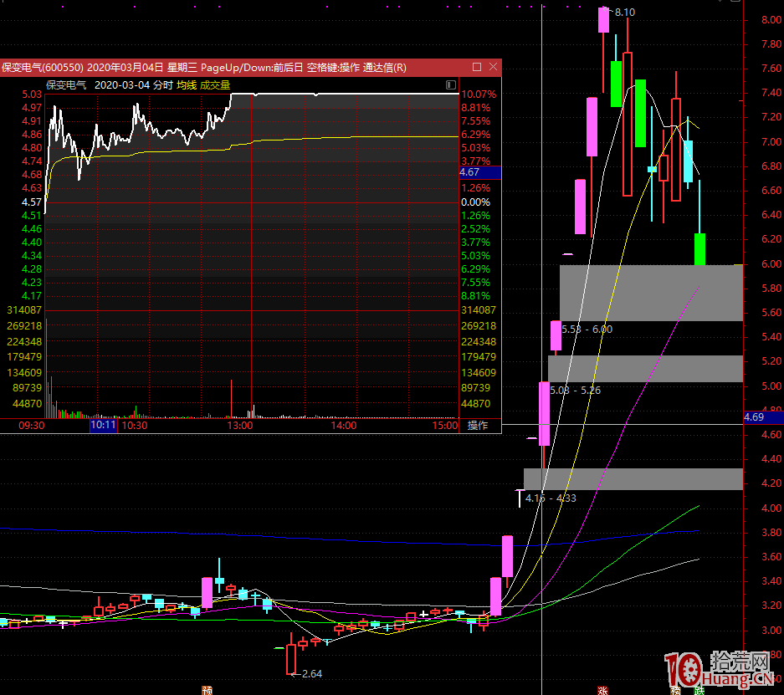The height and width of the screenshot is (695, 784).
Task: Close the 保变电气 intraday popup
Action: (x=493, y=67)
